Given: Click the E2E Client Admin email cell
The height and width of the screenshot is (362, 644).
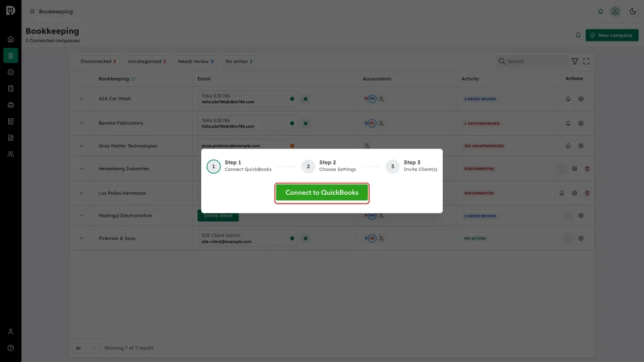Looking at the screenshot, I should coord(247,238).
